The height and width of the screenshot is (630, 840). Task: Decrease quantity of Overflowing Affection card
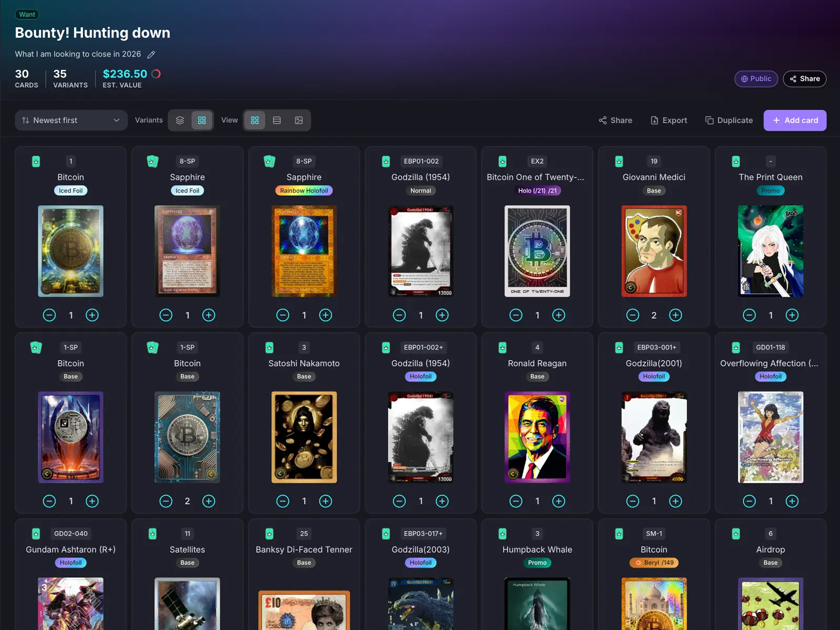click(x=749, y=501)
